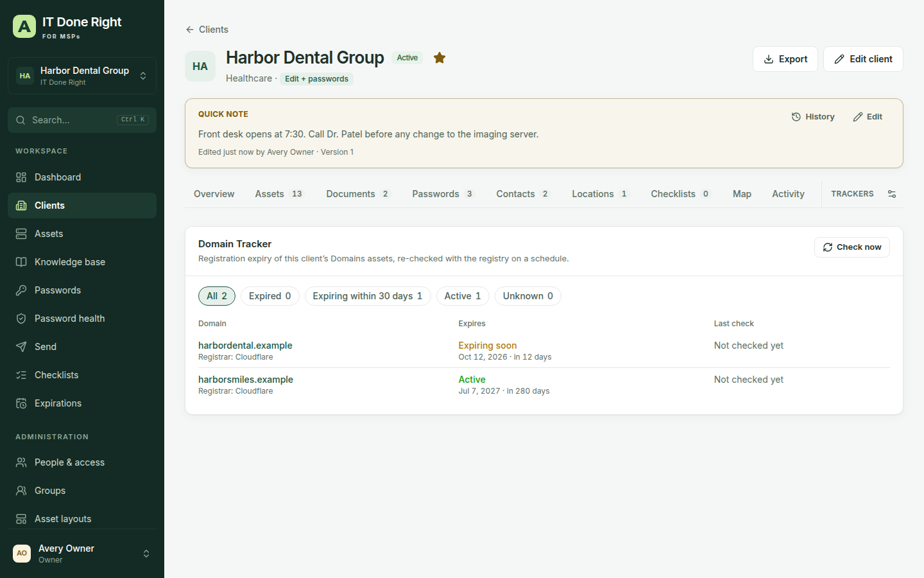Click the Passwords key icon in sidebar
The height and width of the screenshot is (578, 924).
click(x=21, y=290)
